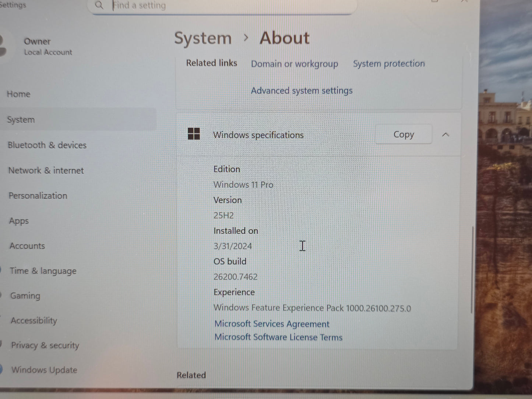
Task: Go to Home in the navigation pane
Action: [18, 94]
